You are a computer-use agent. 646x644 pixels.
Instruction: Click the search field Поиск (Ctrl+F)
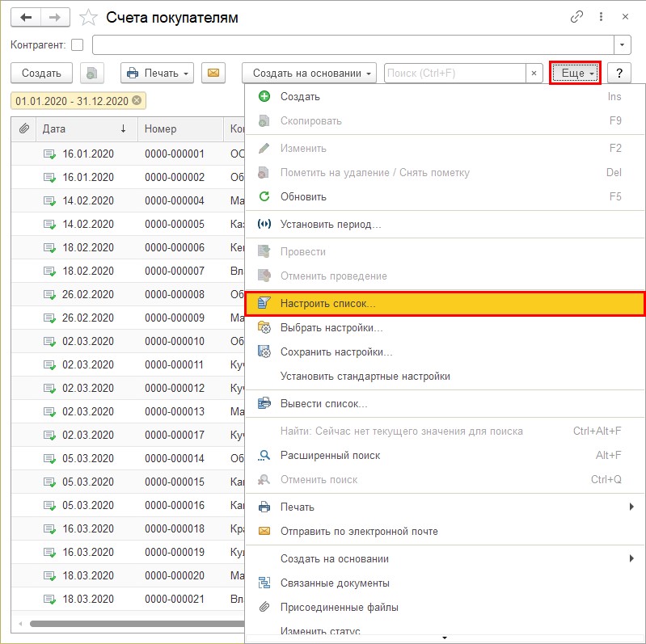[454, 74]
